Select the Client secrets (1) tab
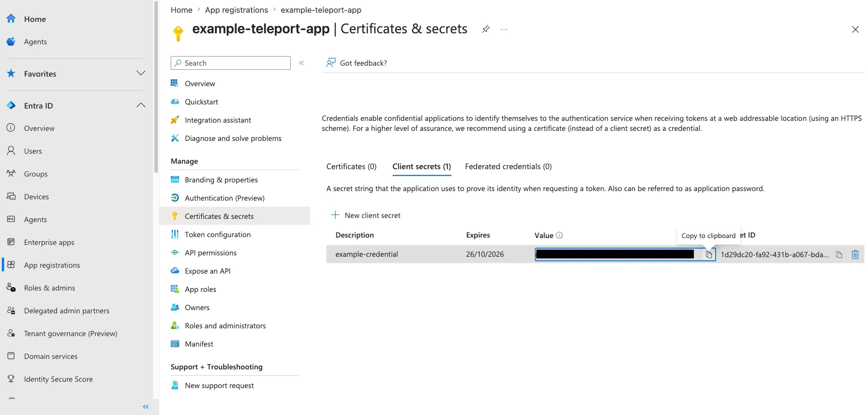The image size is (868, 415). pos(422,166)
